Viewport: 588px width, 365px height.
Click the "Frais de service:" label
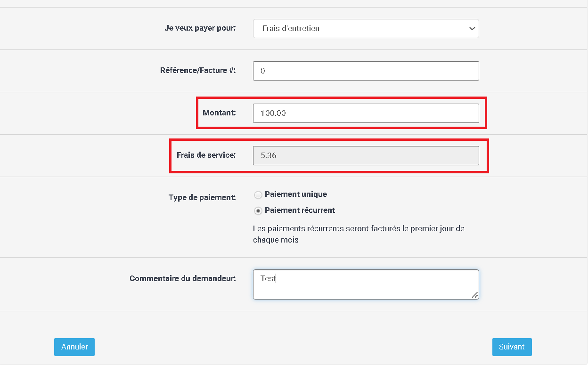(x=206, y=154)
